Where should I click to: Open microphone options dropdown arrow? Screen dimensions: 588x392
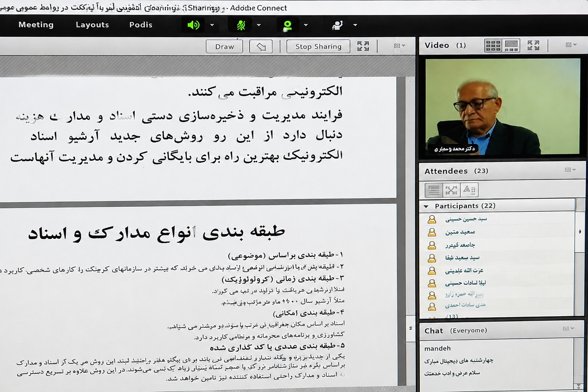coord(259,25)
